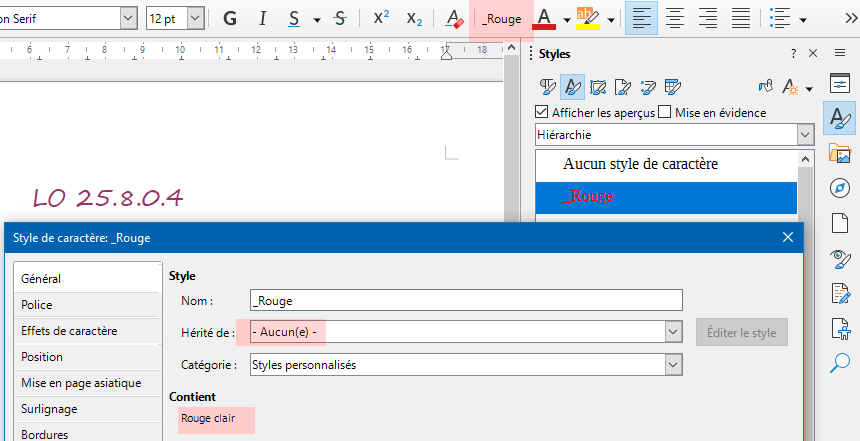This screenshot has width=860, height=441.
Task: Open the Gallery icon in sidebar
Action: [x=840, y=154]
